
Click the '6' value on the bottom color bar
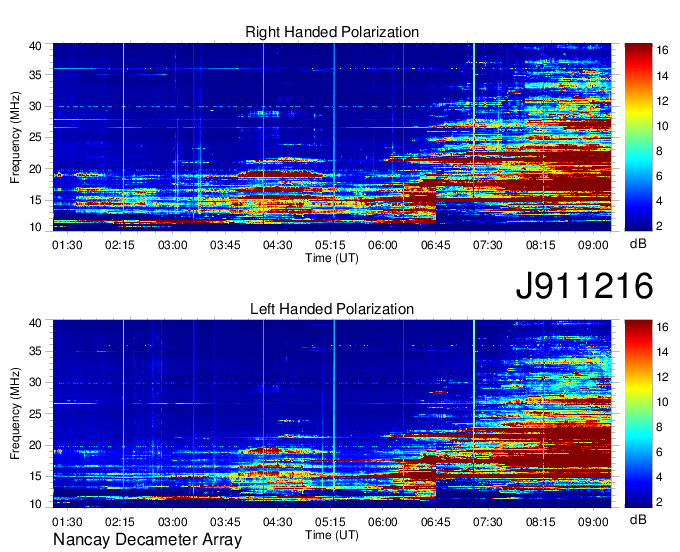coord(659,452)
